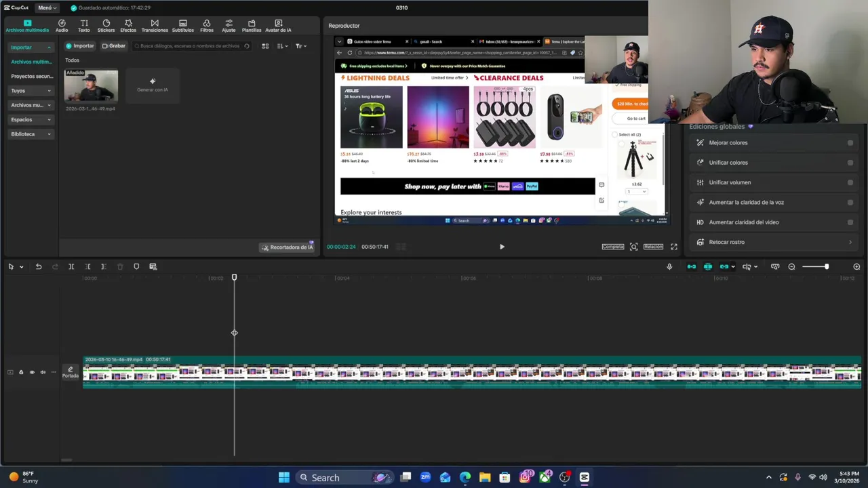Switch media grid view layout
The width and height of the screenshot is (868, 488).
coord(265,46)
